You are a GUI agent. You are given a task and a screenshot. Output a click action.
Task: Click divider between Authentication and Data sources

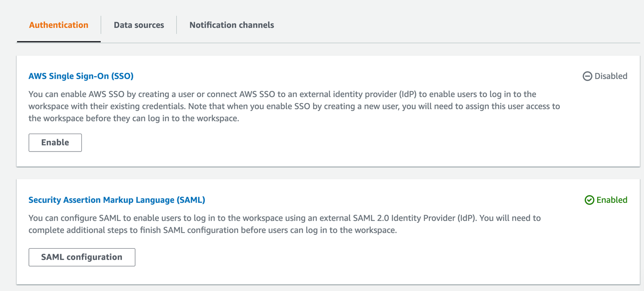(x=101, y=25)
